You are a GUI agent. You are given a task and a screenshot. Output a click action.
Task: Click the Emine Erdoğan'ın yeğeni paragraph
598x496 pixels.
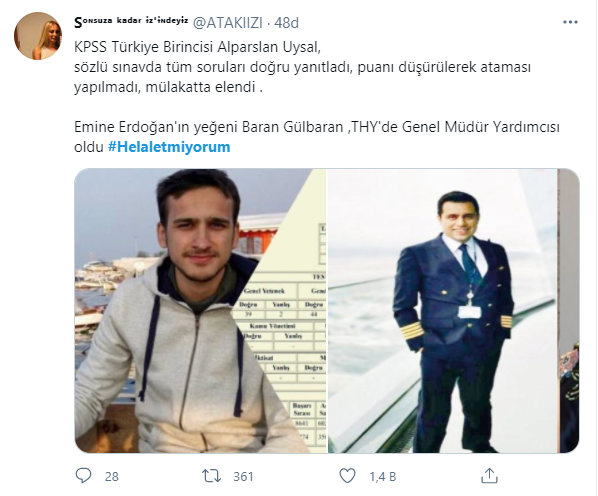coord(317,137)
